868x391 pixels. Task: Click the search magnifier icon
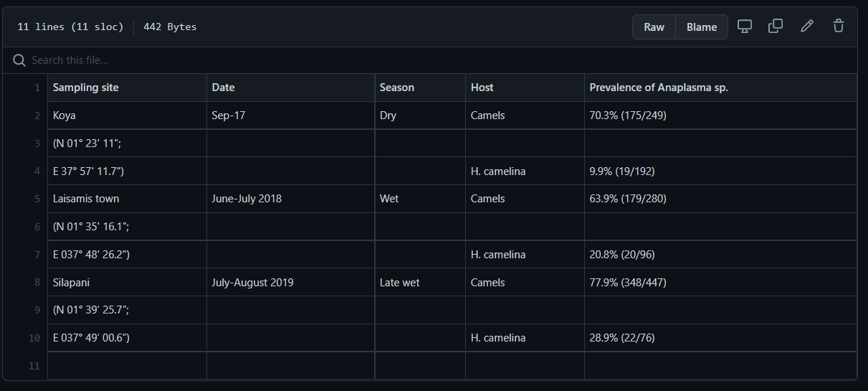click(19, 60)
